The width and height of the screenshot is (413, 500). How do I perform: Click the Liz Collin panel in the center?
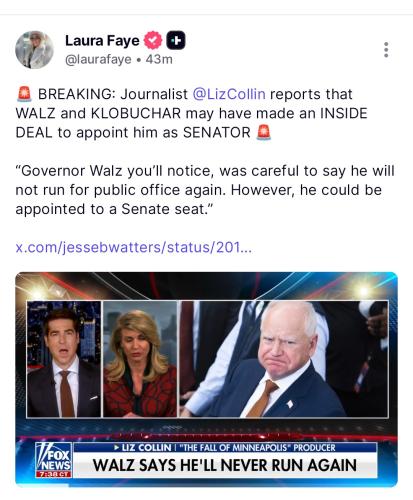(140, 359)
